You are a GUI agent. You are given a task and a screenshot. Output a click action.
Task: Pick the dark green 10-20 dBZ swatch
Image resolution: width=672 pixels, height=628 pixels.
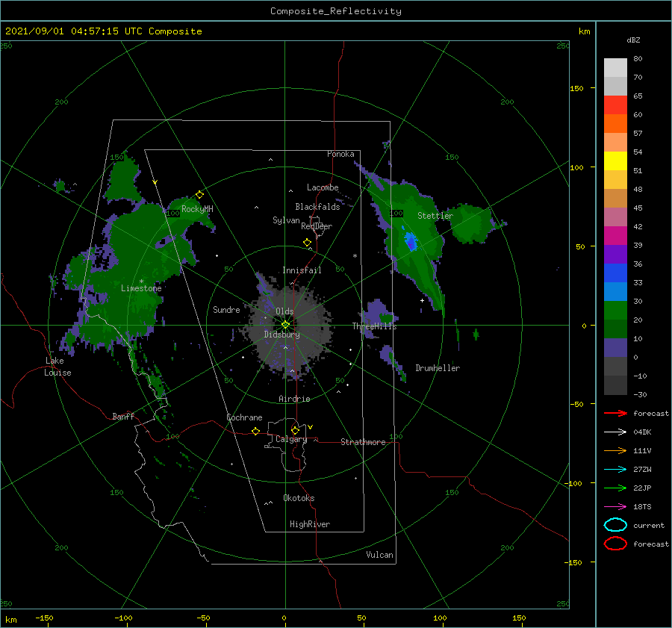(x=615, y=329)
